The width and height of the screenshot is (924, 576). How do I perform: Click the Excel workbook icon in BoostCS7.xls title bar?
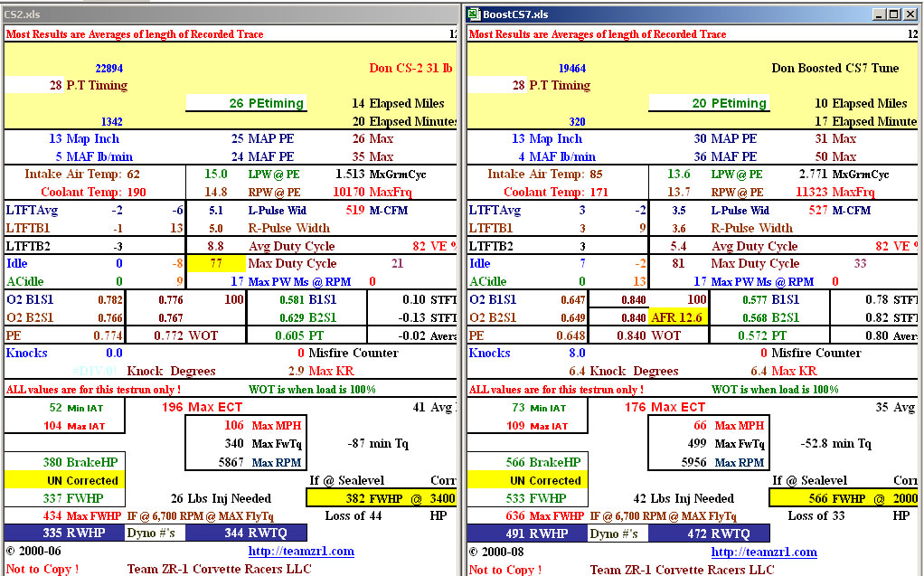(x=474, y=14)
